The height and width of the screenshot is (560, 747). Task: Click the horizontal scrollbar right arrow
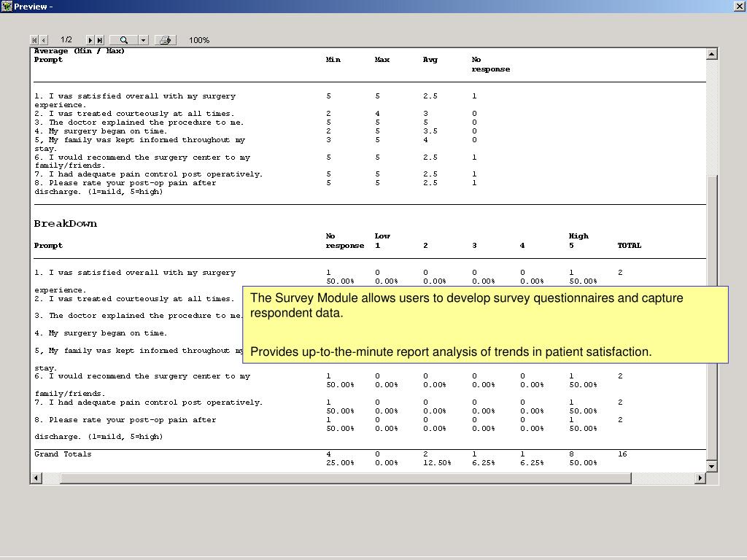click(x=700, y=478)
